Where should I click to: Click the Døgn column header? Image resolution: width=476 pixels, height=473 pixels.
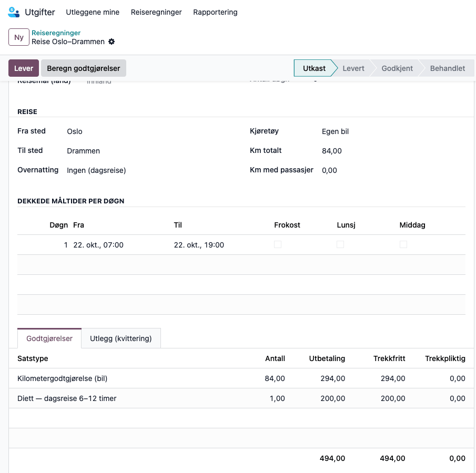point(58,225)
